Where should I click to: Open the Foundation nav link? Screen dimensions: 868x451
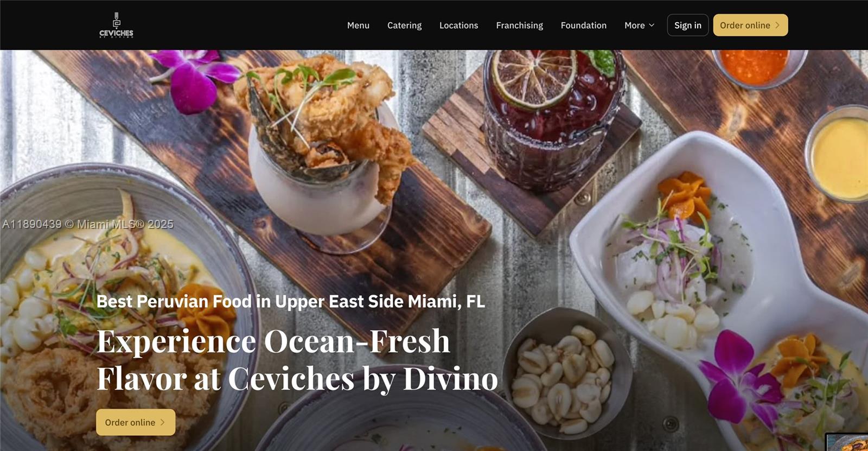tap(584, 26)
